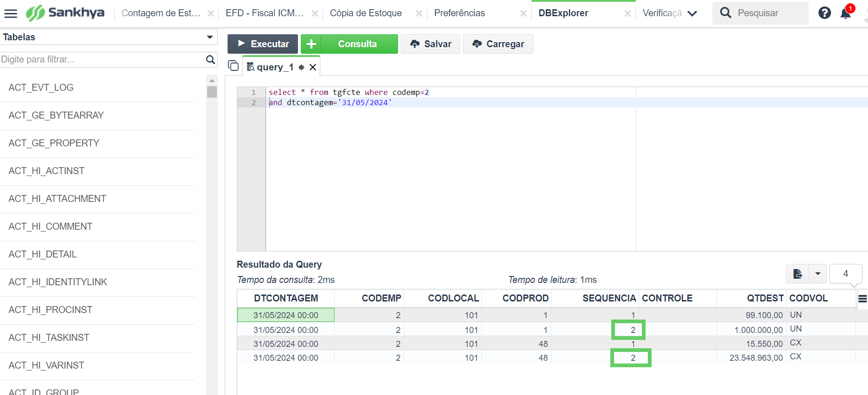868x395 pixels.
Task: Click the copy query tabs icon
Action: coord(234,66)
